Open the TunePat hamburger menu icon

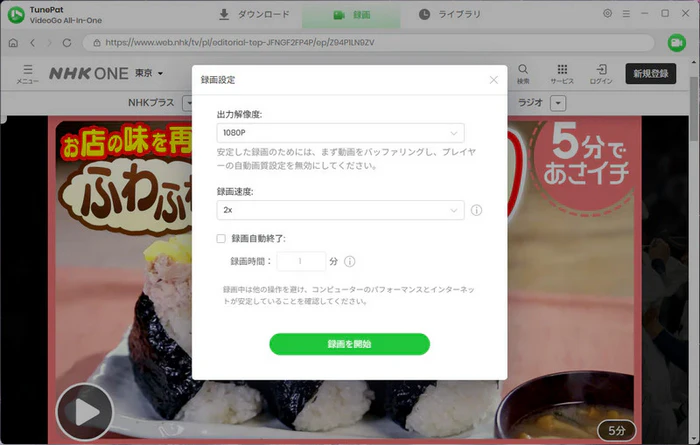coord(626,14)
